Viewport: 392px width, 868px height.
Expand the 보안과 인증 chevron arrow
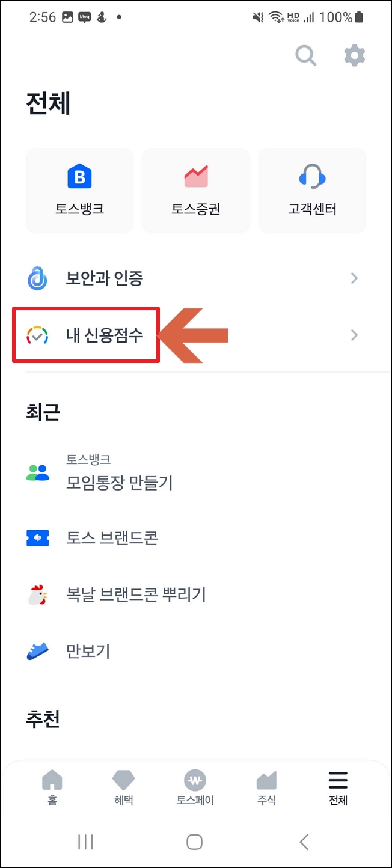(354, 278)
